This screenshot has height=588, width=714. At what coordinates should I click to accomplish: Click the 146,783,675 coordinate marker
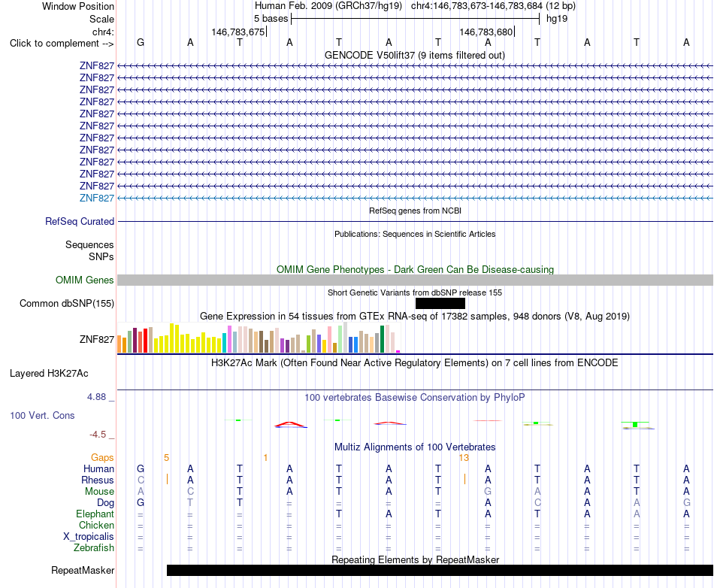[237, 32]
